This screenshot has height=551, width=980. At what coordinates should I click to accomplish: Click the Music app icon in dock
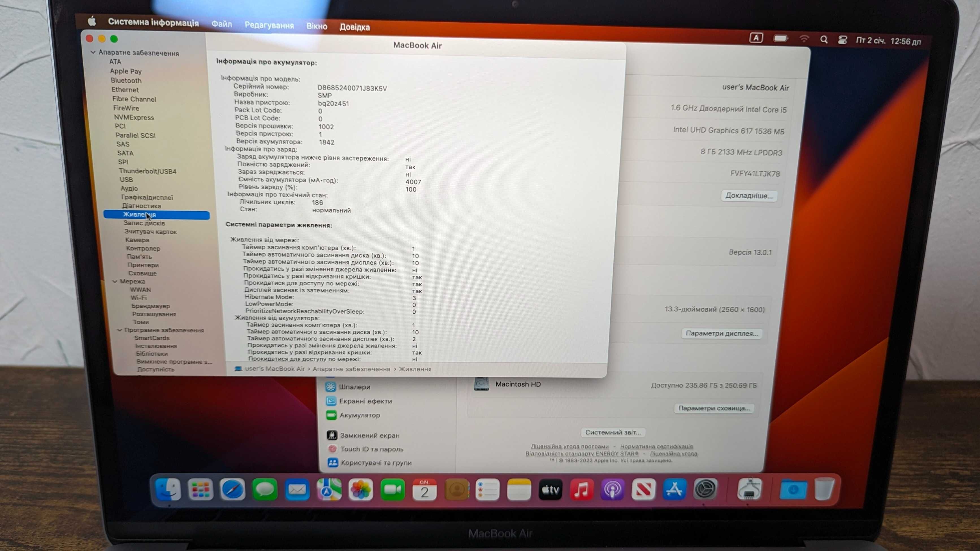pyautogui.click(x=581, y=490)
